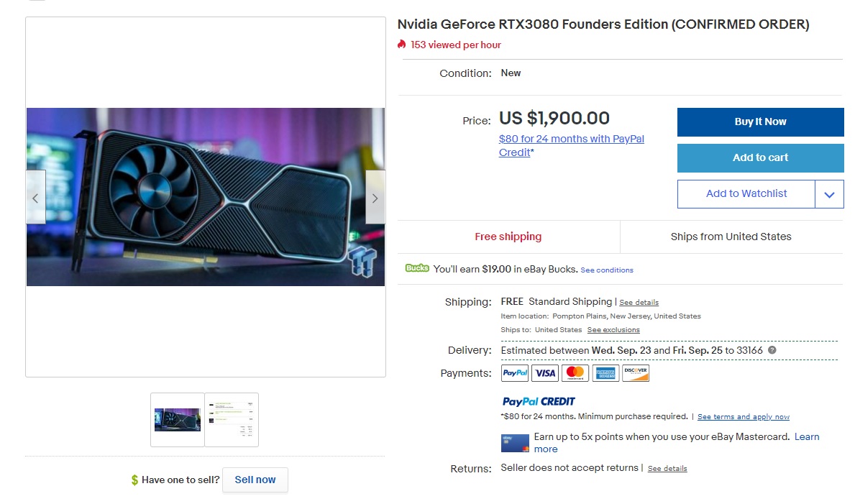This screenshot has height=504, width=855.
Task: Select the graphics card photo thumbnail
Action: [x=178, y=420]
